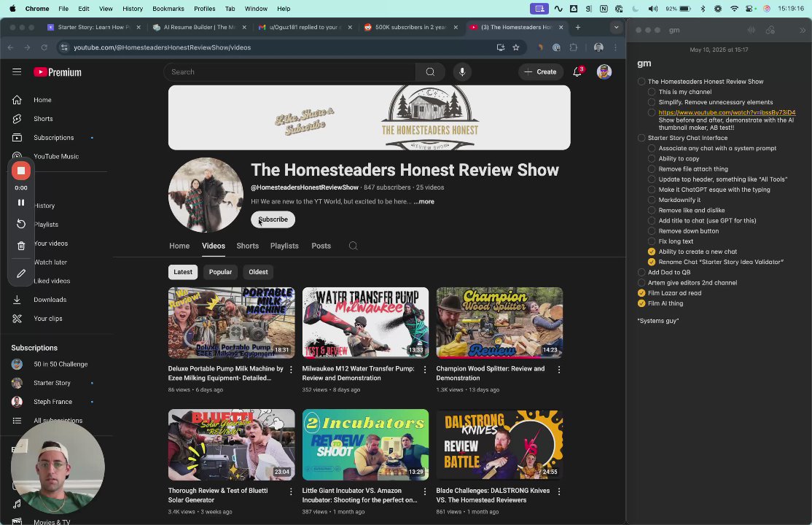
Task: Click the YouTube search input field
Action: click(290, 72)
